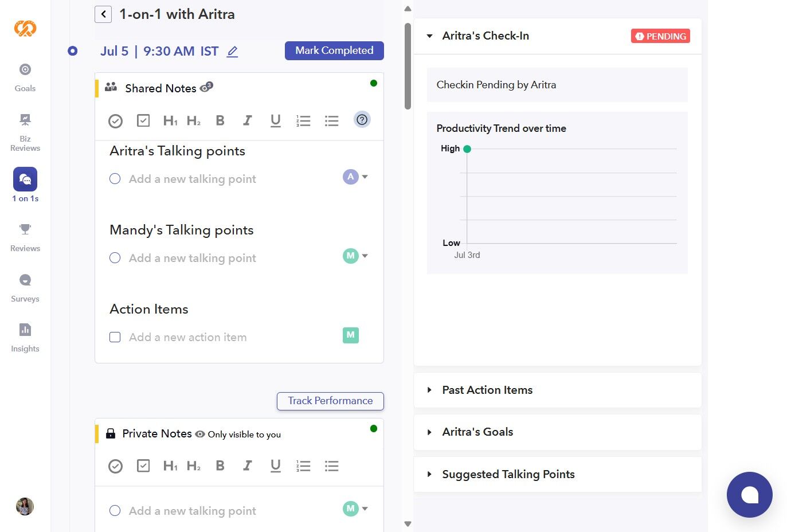Click the edit pencil next to meeting date
787x532 pixels.
(x=232, y=52)
